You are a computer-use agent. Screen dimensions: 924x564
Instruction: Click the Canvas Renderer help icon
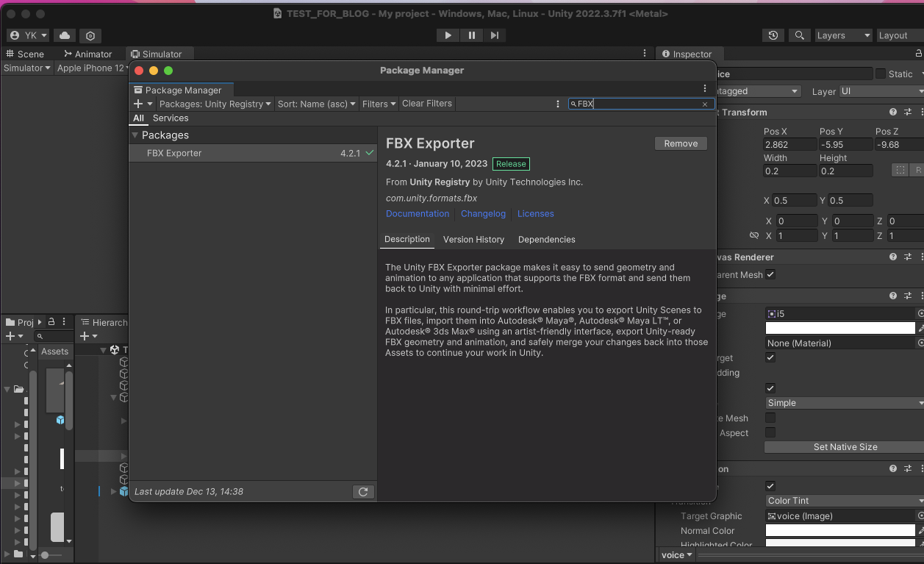(x=892, y=257)
